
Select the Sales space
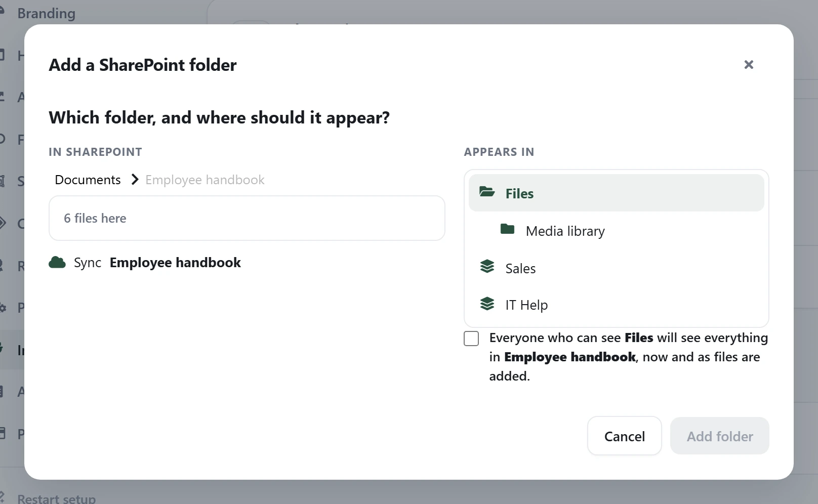[616, 268]
